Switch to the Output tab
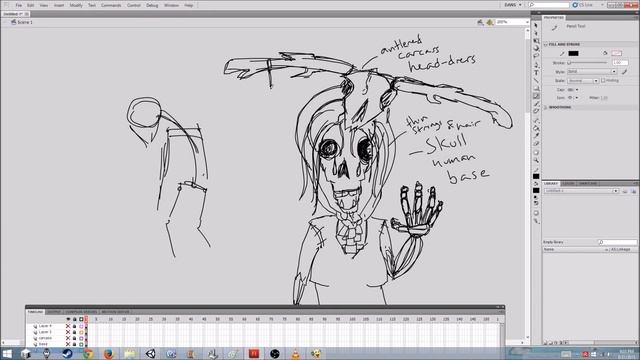 tap(53, 312)
